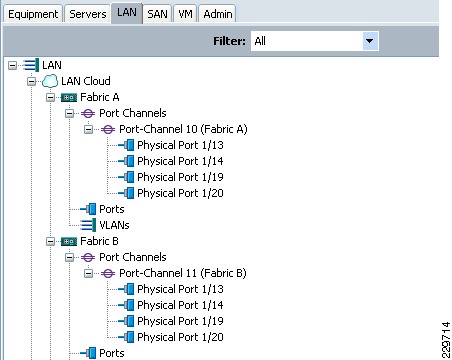This screenshot has height=360, width=452.
Task: Click the root LAN icon
Action: pyautogui.click(x=31, y=65)
